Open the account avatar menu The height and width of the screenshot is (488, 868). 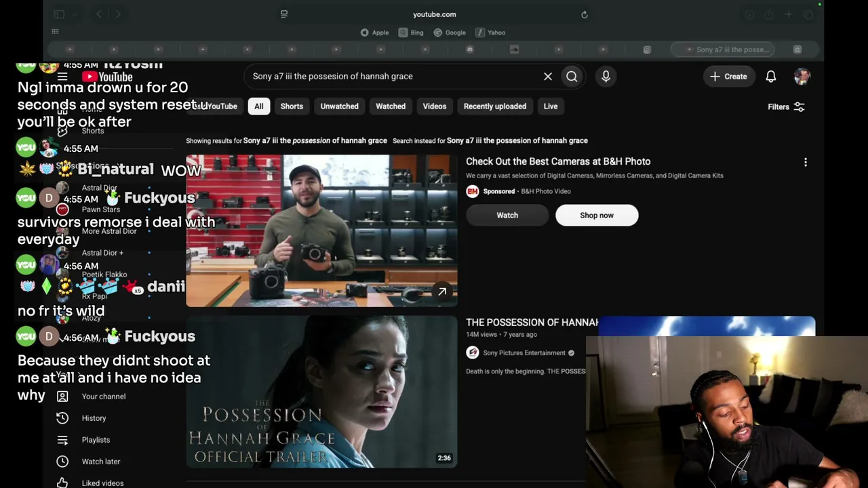point(802,77)
